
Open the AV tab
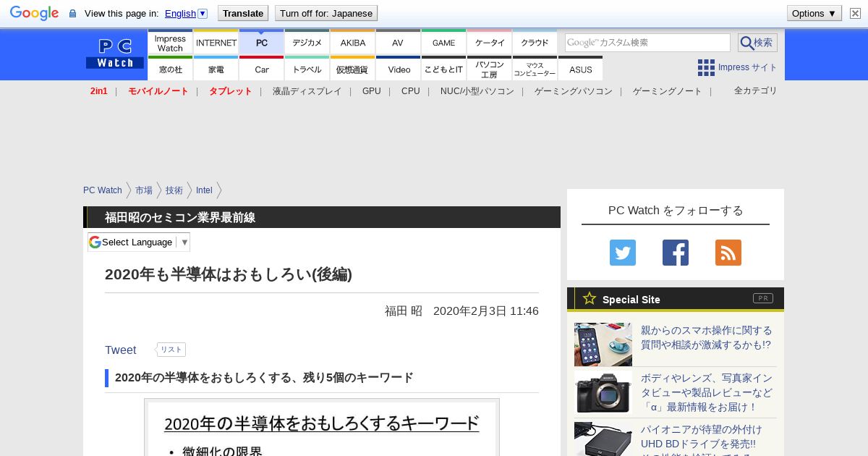tap(398, 43)
